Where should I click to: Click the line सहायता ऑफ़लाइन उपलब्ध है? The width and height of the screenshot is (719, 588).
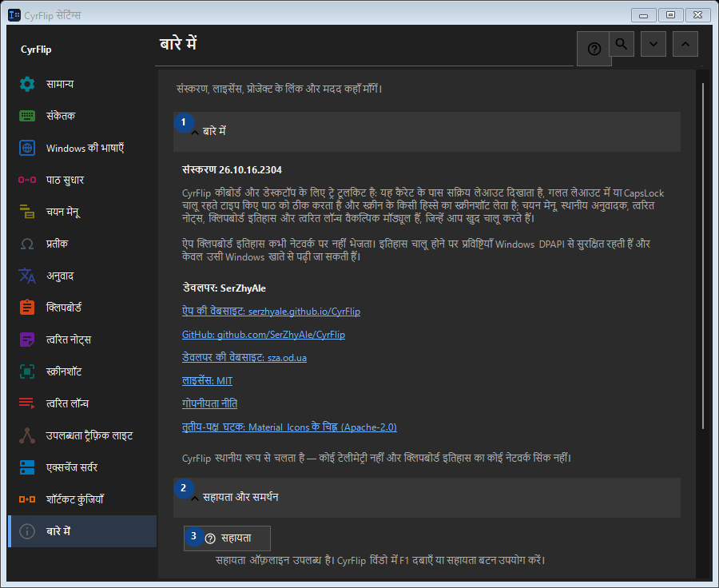380,561
